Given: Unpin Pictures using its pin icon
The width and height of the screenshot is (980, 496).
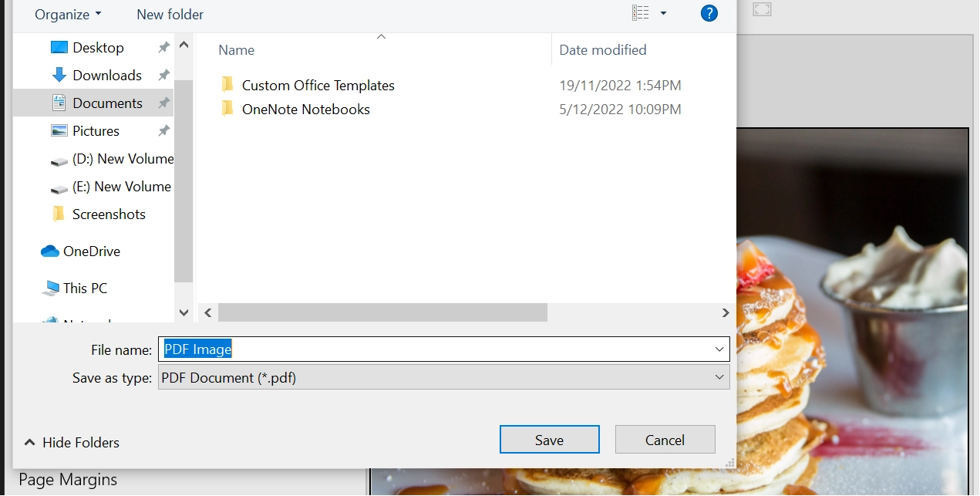Looking at the screenshot, I should 163,130.
